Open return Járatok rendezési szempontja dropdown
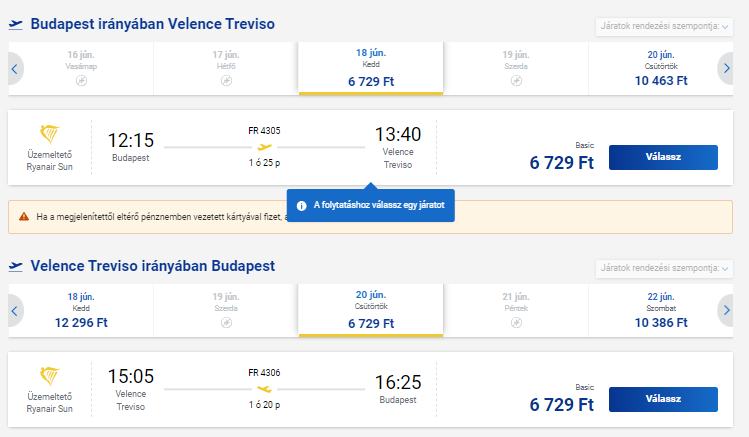Screen dimensions: 749x437 point(664,268)
